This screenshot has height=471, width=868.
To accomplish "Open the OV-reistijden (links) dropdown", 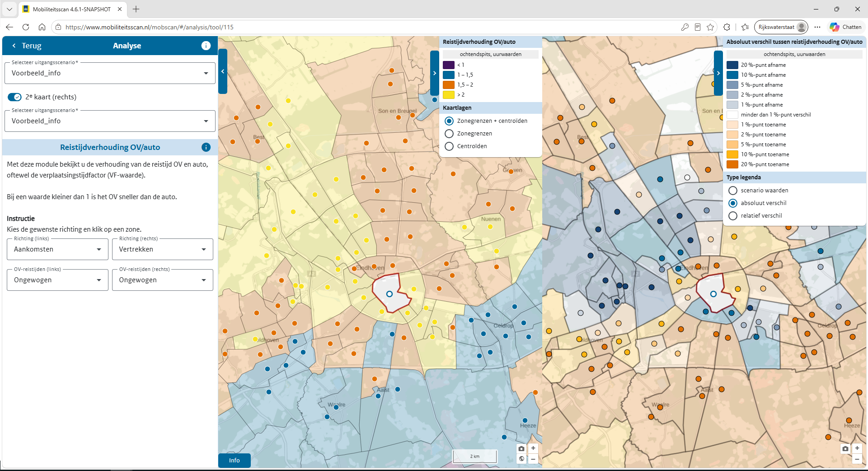I will (57, 280).
